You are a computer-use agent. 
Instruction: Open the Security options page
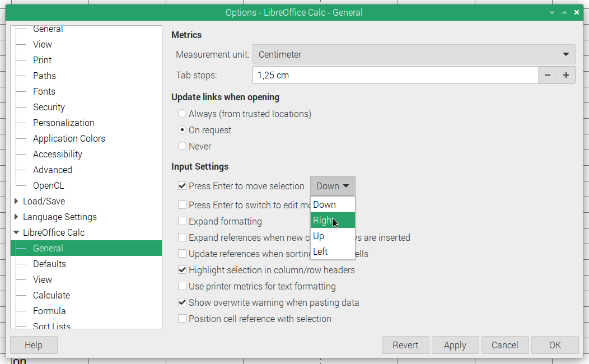[49, 107]
